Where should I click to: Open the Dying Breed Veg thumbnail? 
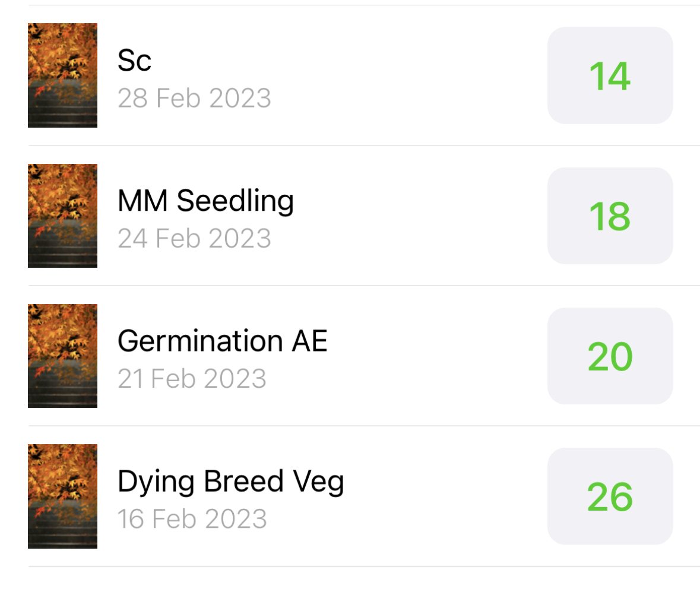62,496
